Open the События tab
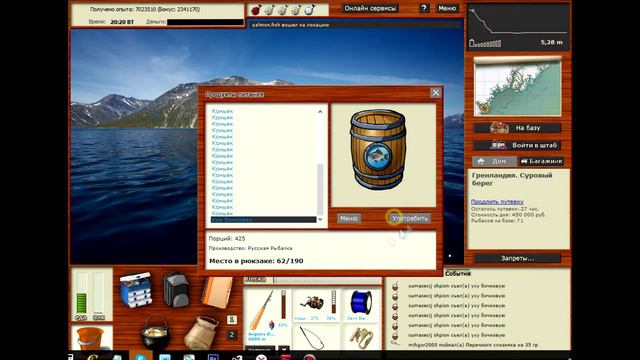Screen dimensions: 640x360 click(x=458, y=273)
